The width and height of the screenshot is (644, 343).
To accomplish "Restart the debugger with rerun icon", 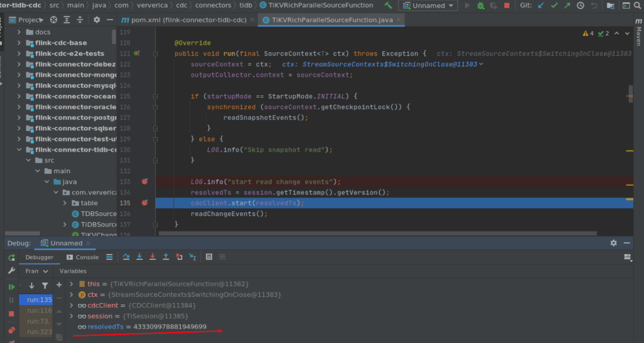I will (x=12, y=257).
